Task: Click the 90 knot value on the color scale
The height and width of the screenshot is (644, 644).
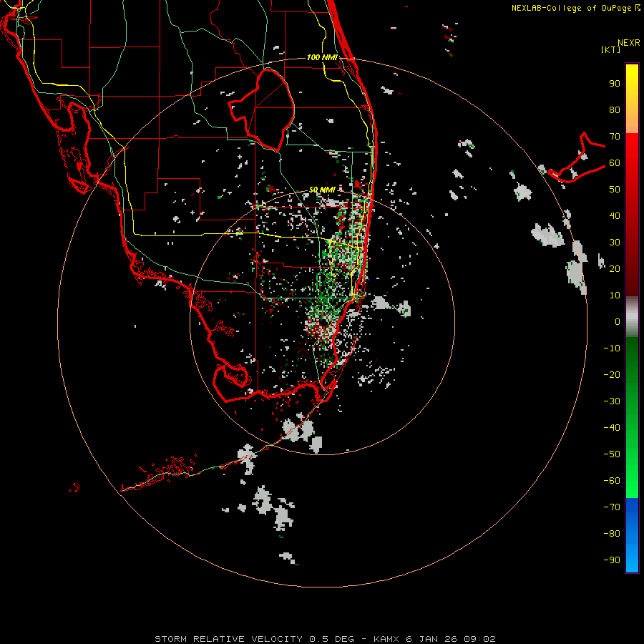Action: [615, 84]
